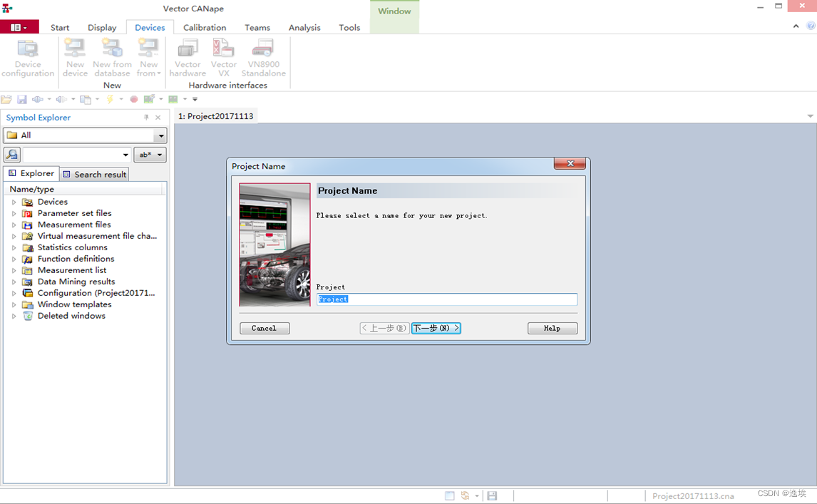Click the 下一步(N) next button
This screenshot has height=504, width=817.
436,329
